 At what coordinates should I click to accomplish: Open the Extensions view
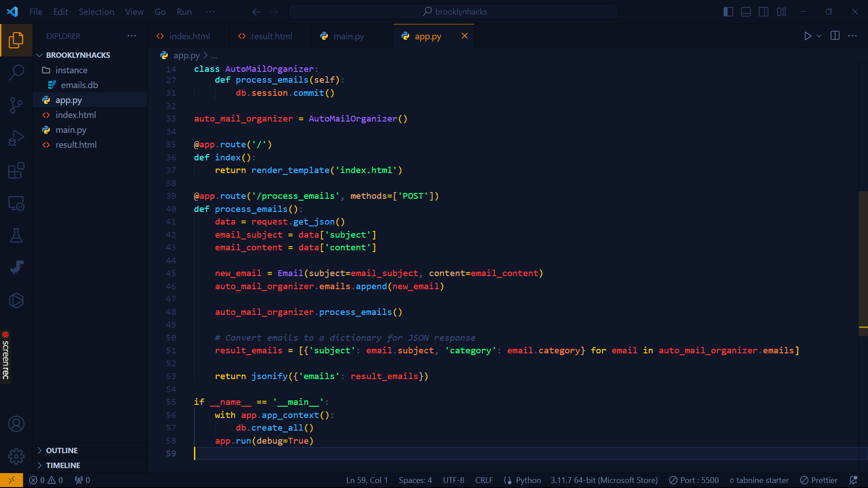point(16,171)
